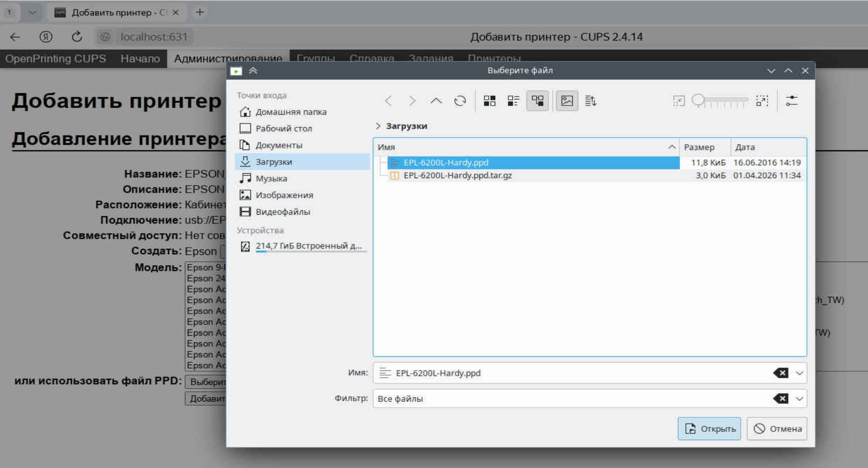Viewport: 868px width, 468px height.
Task: Click the Открыть button
Action: 709,428
